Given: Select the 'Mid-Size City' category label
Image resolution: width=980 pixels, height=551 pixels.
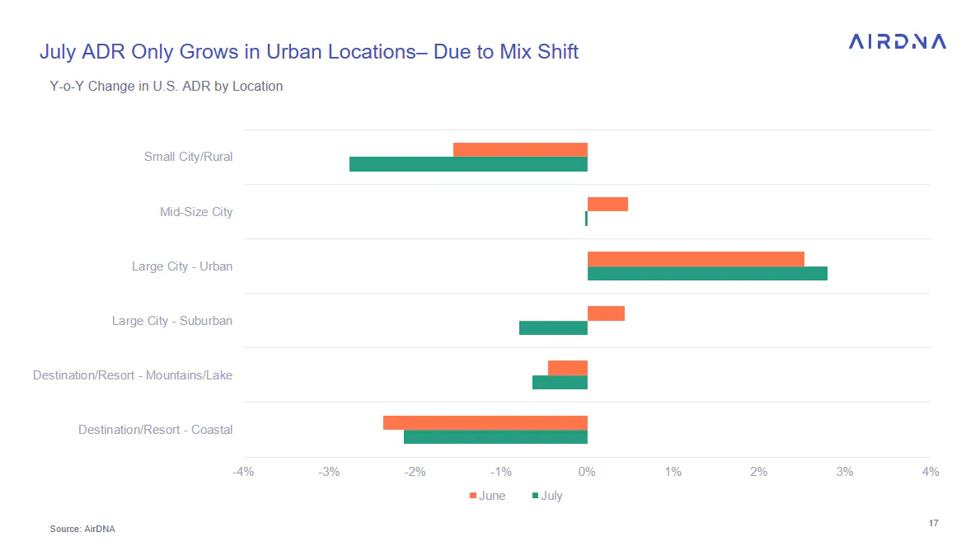Looking at the screenshot, I should coord(196,212).
